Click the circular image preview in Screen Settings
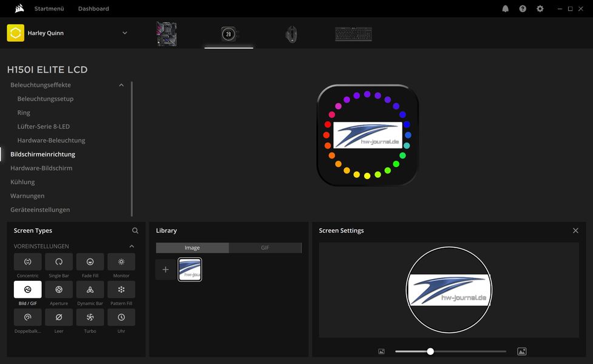The width and height of the screenshot is (593, 364). tap(449, 290)
